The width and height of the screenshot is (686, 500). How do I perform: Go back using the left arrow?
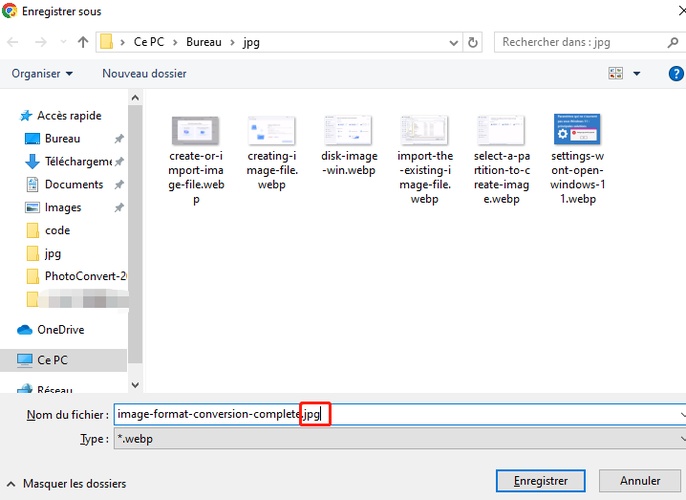[x=13, y=42]
